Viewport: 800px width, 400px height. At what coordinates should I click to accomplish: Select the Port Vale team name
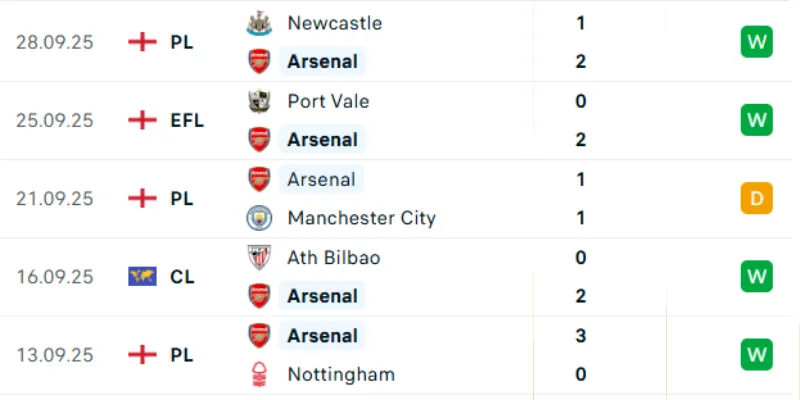click(x=327, y=101)
